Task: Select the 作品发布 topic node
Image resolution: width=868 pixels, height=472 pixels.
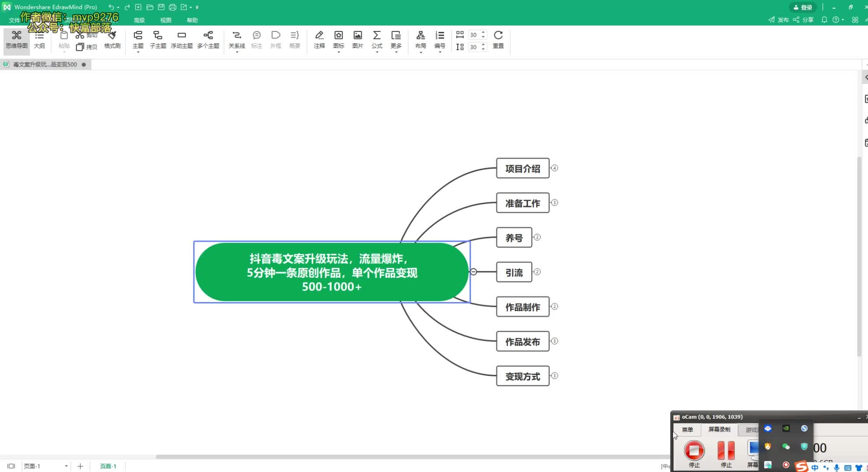Action: (x=523, y=341)
